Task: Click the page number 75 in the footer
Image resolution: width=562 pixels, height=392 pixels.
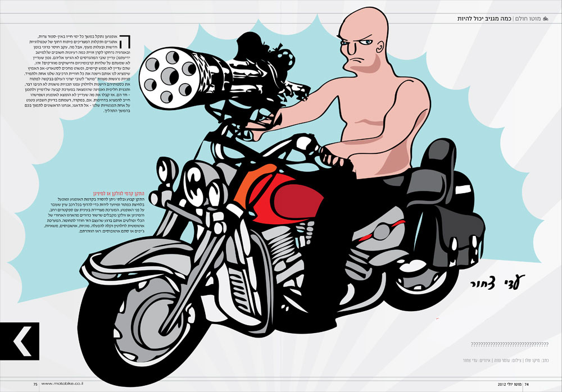Action: click(x=35, y=384)
